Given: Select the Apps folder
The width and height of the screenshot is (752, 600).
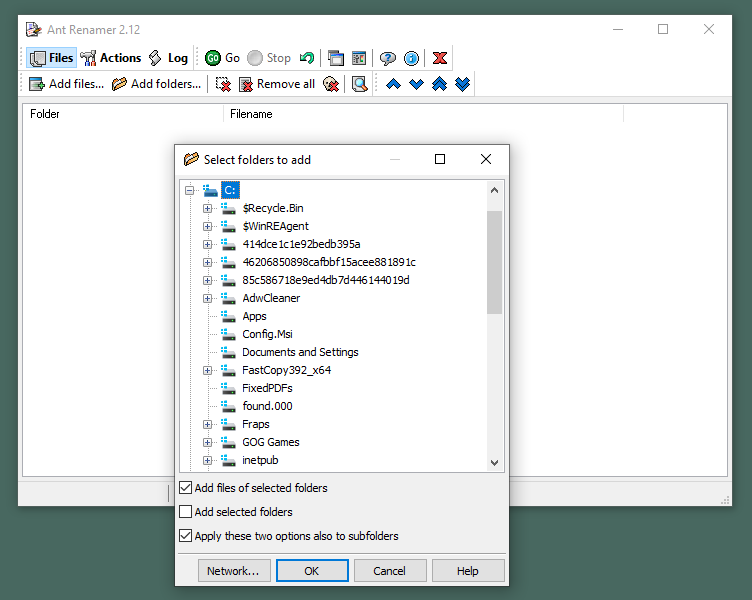Looking at the screenshot, I should click(254, 317).
